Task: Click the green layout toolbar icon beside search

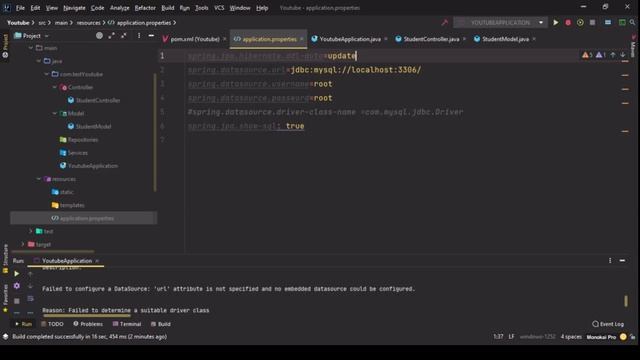Action: [622, 22]
